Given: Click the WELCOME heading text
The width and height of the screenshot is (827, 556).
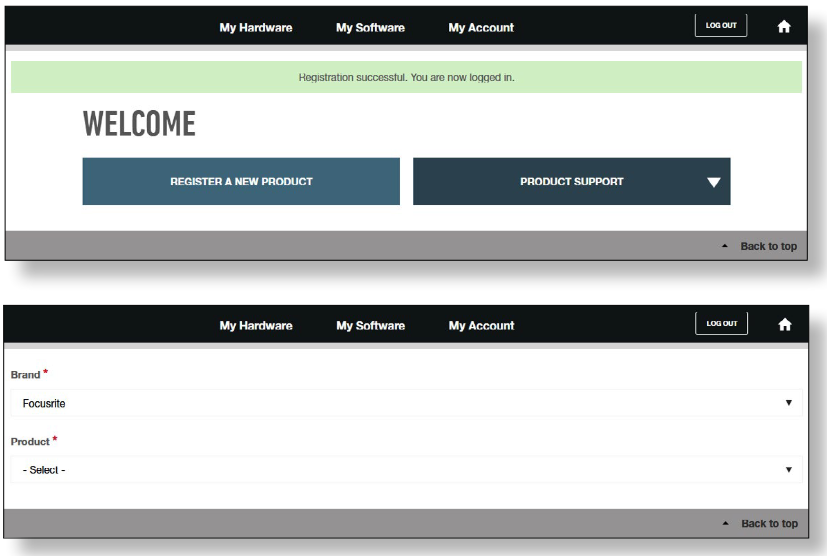Looking at the screenshot, I should click(x=139, y=124).
